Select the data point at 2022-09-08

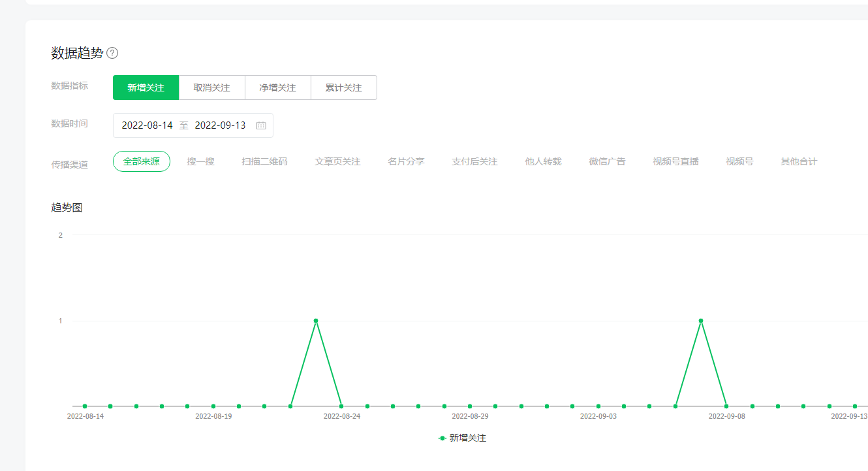tap(726, 406)
